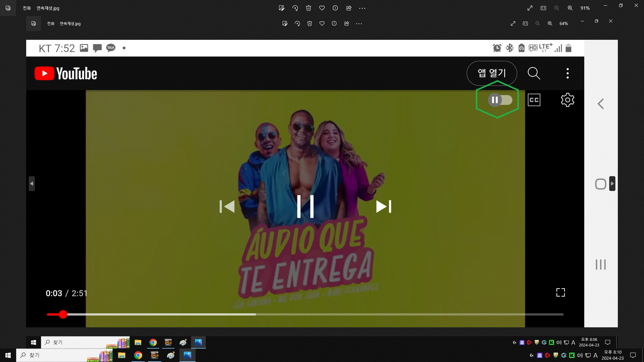Click the YouTube search magnifier icon

click(x=534, y=73)
